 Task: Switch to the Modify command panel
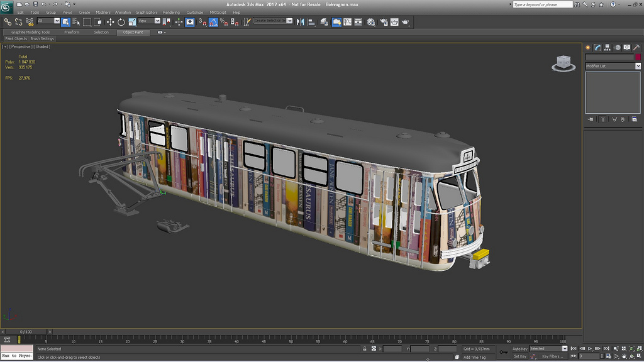[597, 48]
